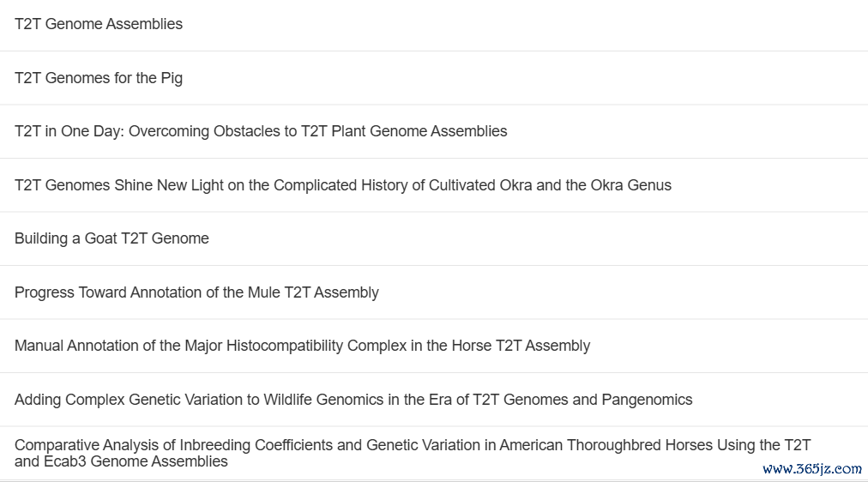Open Building a Goat T2T Genome

(x=112, y=238)
